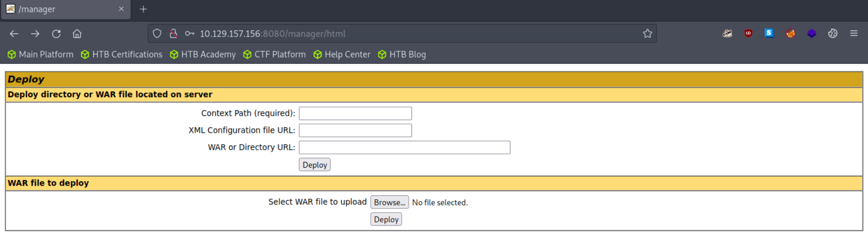Click the Context Path input field

click(355, 113)
